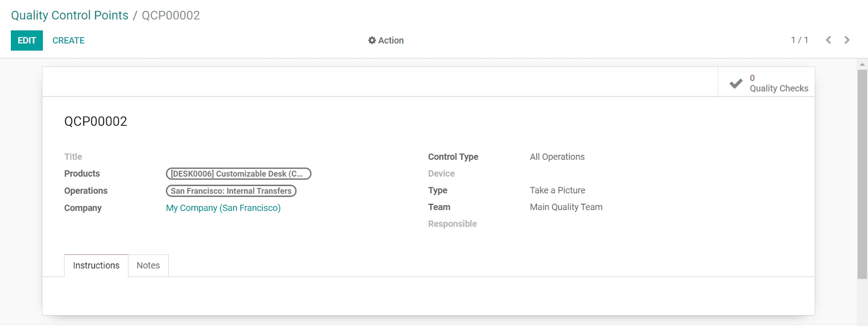Viewport: 868px width, 326px height.
Task: Click the Quality Checks checkmark icon
Action: (736, 83)
